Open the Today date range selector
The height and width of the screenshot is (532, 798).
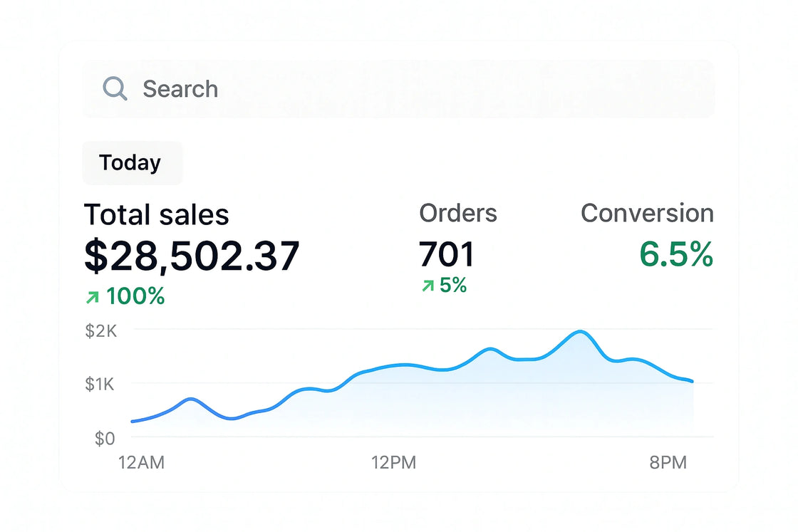(x=132, y=162)
